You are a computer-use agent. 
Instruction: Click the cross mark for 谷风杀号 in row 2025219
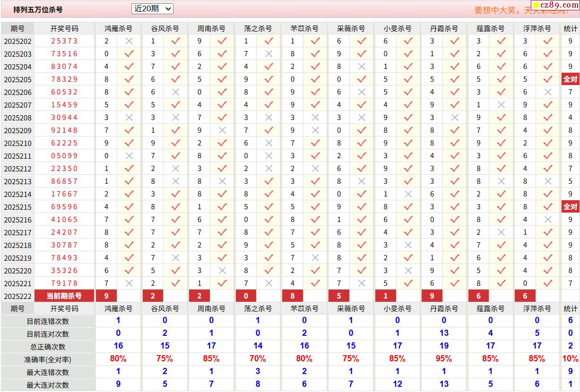click(176, 258)
